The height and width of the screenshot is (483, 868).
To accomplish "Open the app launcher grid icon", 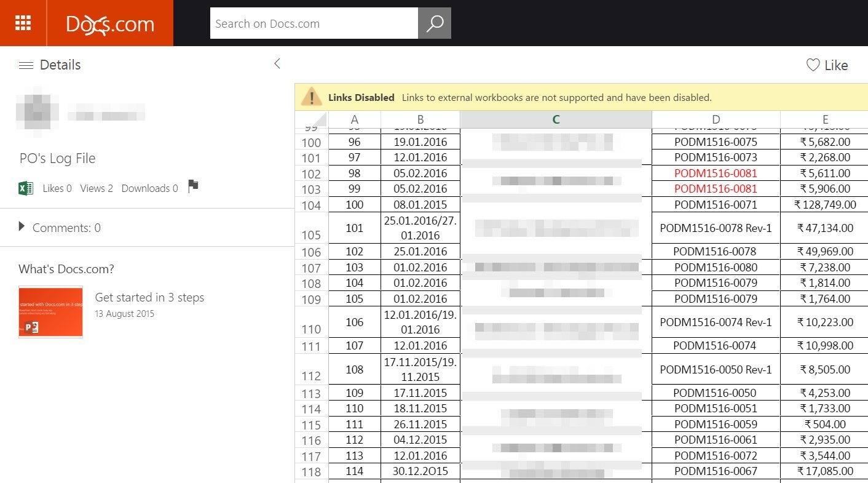I will point(23,23).
